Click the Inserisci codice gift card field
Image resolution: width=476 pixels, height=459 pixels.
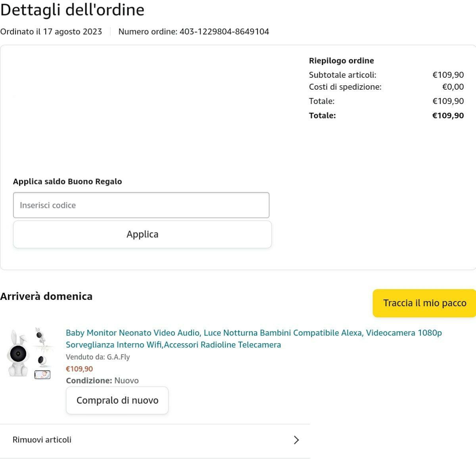(141, 205)
